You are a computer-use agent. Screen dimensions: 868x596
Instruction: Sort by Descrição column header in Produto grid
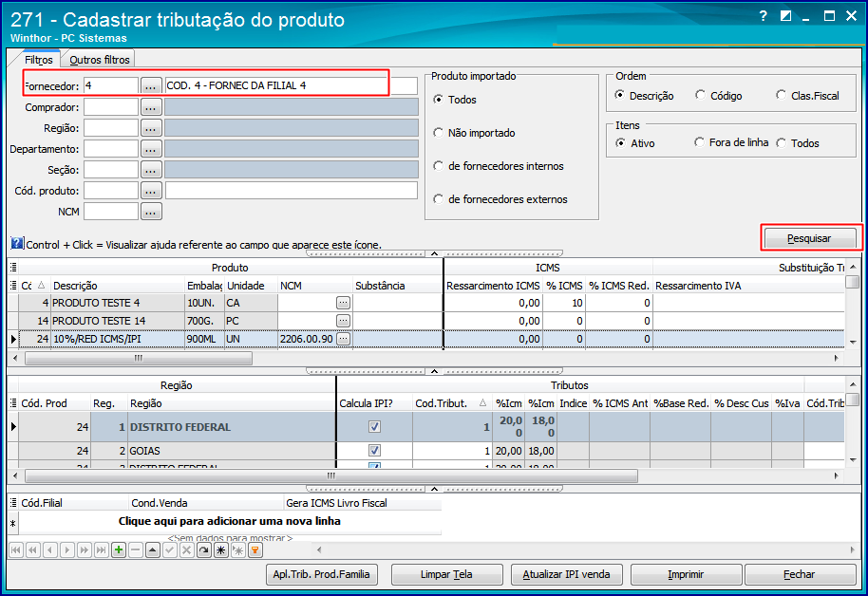click(118, 286)
